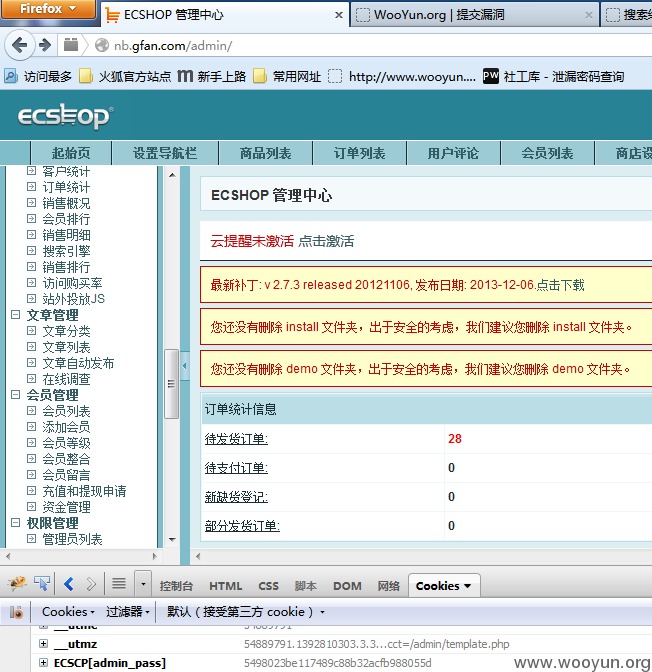The height and width of the screenshot is (672, 652).
Task: Open the 过滤器 filter dropdown
Action: pos(127,612)
